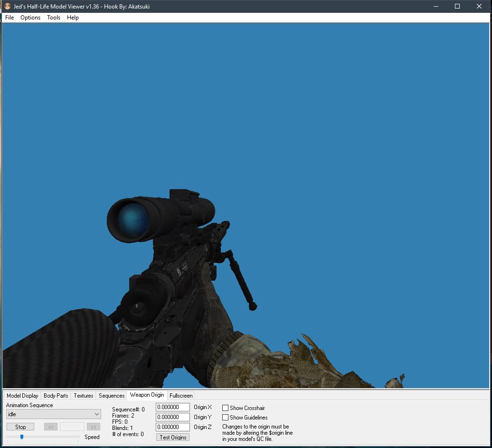492x448 pixels.
Task: Click the Test Origins button
Action: point(173,438)
